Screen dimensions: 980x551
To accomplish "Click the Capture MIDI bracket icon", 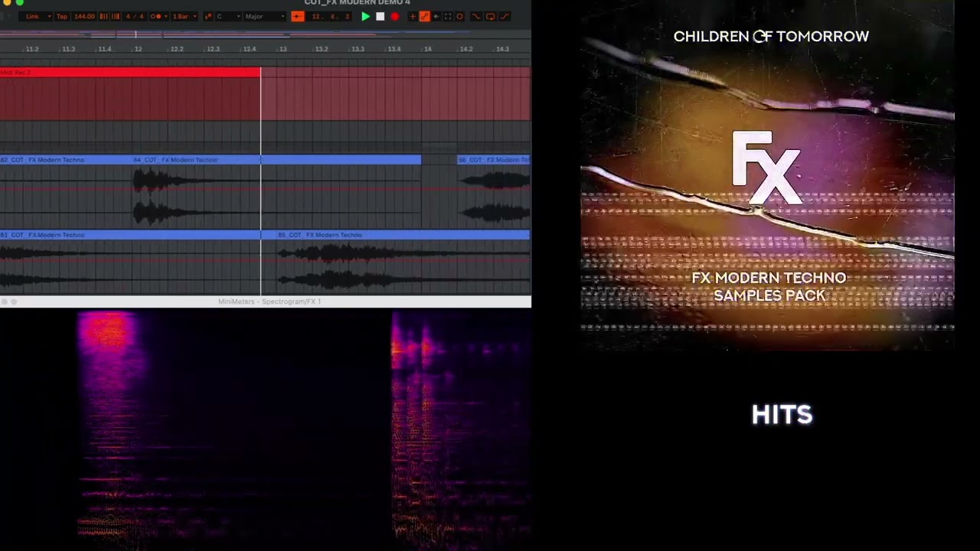I will (x=448, y=16).
